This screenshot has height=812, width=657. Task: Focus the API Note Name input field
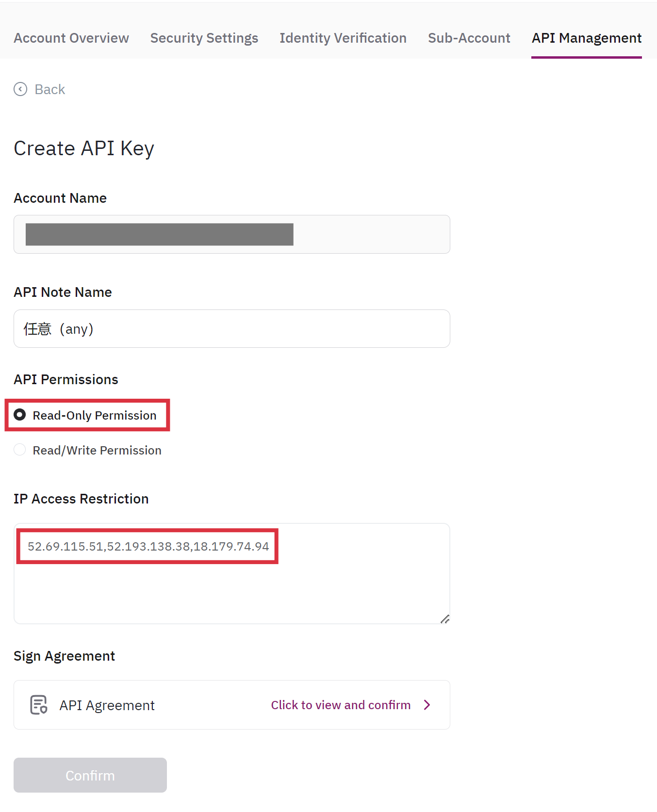click(x=232, y=329)
